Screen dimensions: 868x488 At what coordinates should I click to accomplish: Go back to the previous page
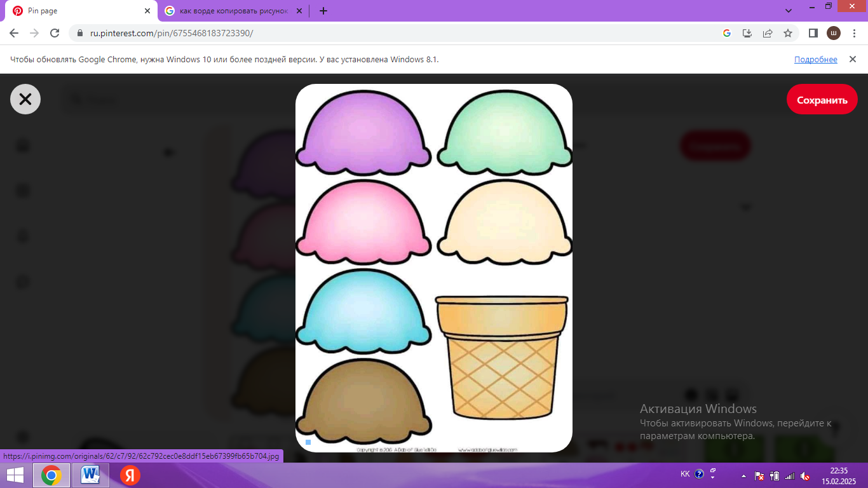tap(14, 33)
